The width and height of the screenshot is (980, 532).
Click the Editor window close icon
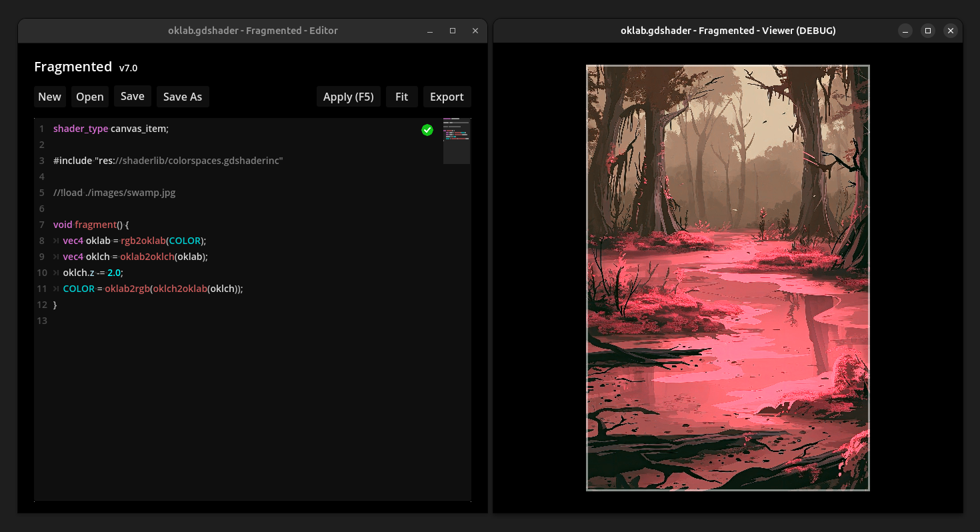475,31
